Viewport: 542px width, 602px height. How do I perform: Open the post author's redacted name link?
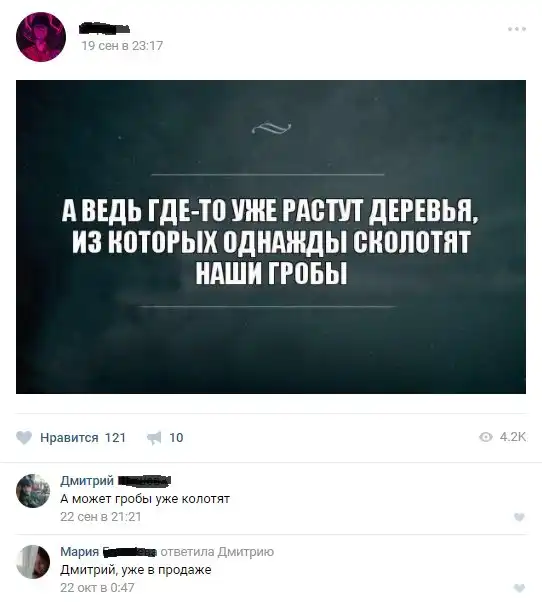point(104,28)
